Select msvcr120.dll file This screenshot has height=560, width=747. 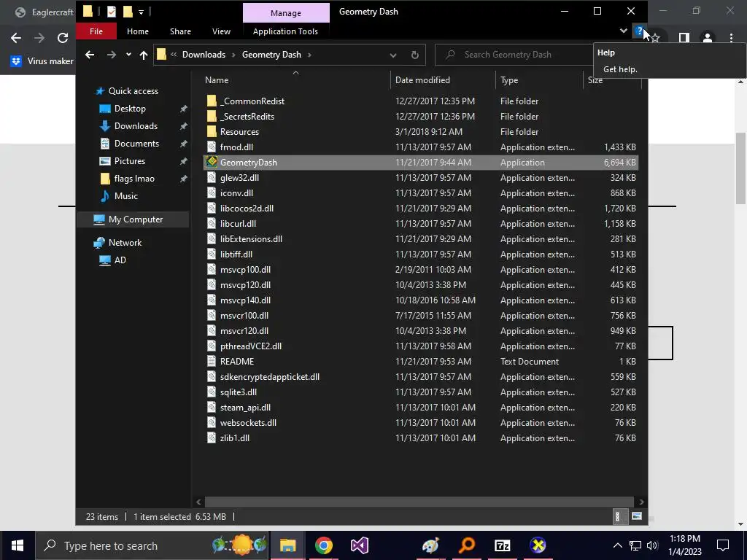pos(244,331)
